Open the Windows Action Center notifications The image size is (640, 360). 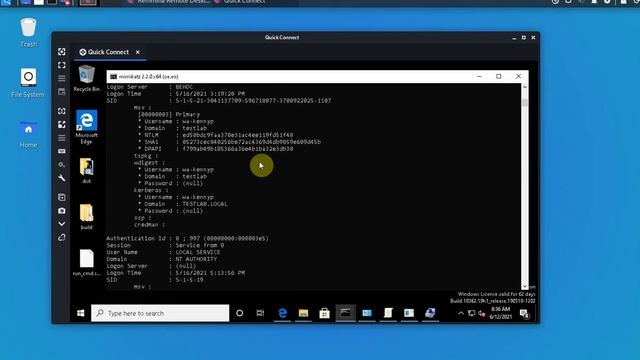524,313
